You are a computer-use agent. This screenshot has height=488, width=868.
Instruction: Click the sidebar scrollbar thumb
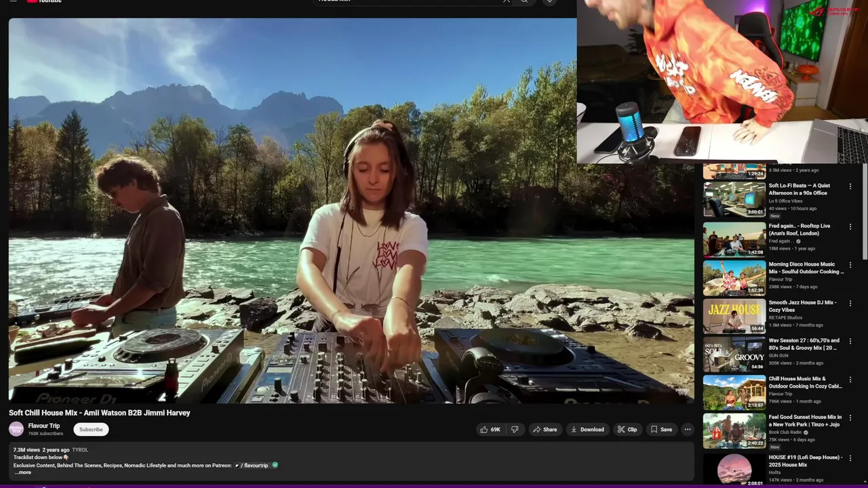point(865,211)
